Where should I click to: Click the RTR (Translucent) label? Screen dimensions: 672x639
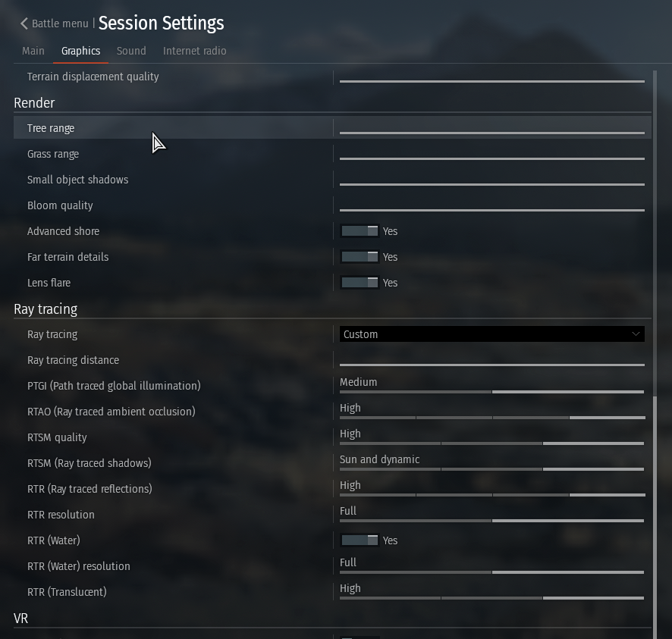click(x=67, y=592)
